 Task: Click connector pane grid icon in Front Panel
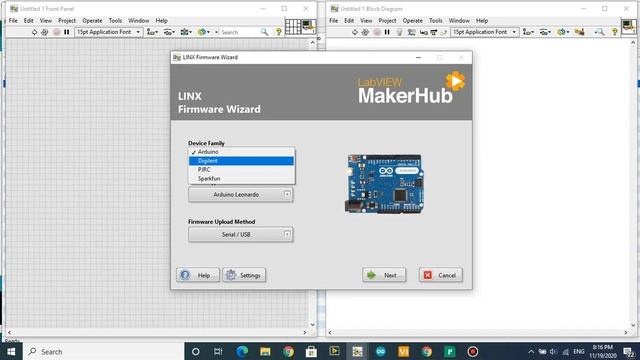[x=293, y=27]
